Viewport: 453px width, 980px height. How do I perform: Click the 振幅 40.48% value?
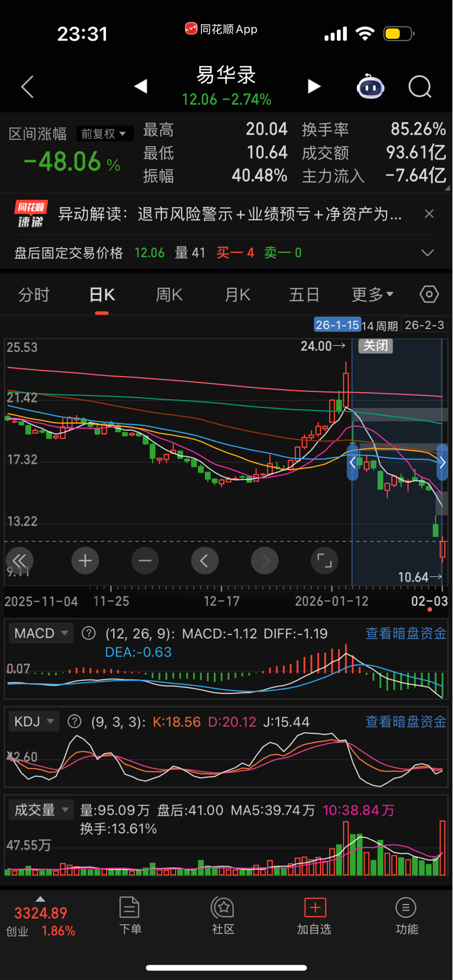[260, 175]
